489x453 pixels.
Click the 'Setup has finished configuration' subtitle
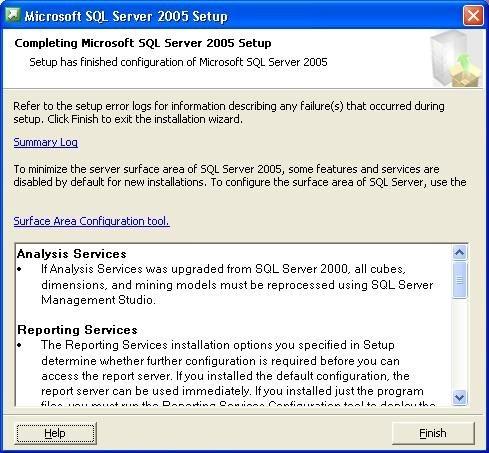[x=178, y=62]
